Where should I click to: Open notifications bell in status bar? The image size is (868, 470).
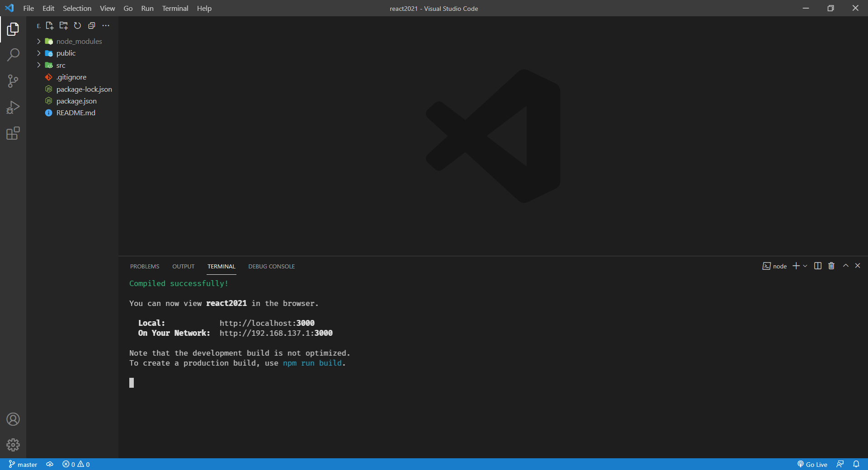click(x=856, y=464)
